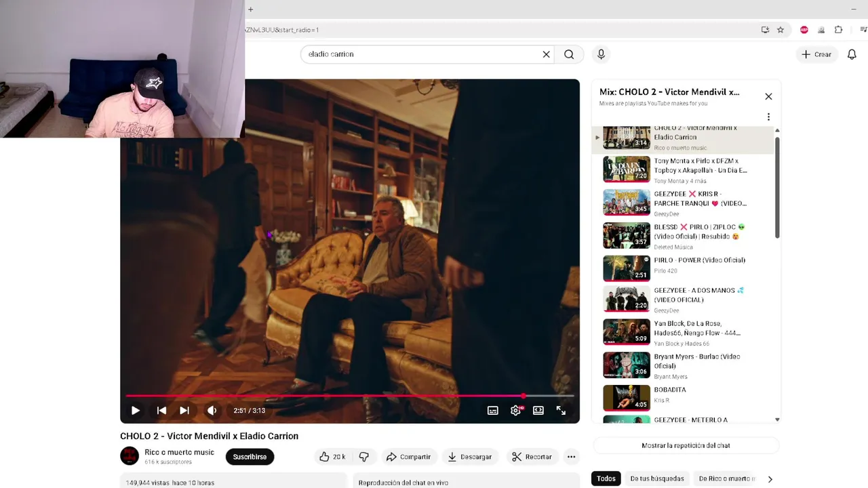Download the video via Descargar

coord(469,457)
